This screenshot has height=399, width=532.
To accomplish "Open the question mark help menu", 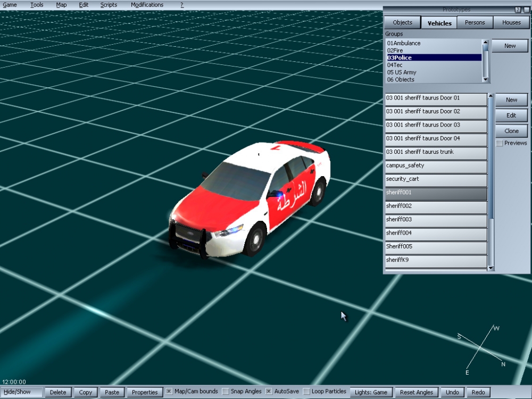I will tap(182, 5).
